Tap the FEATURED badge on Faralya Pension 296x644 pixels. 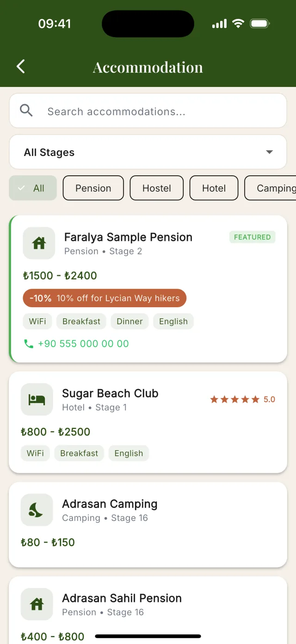click(x=252, y=237)
